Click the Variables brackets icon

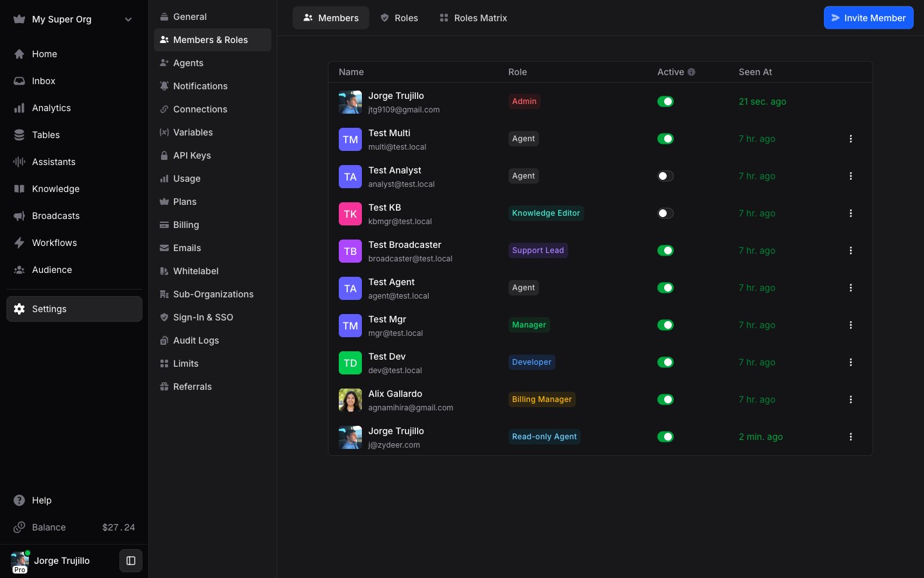(164, 132)
